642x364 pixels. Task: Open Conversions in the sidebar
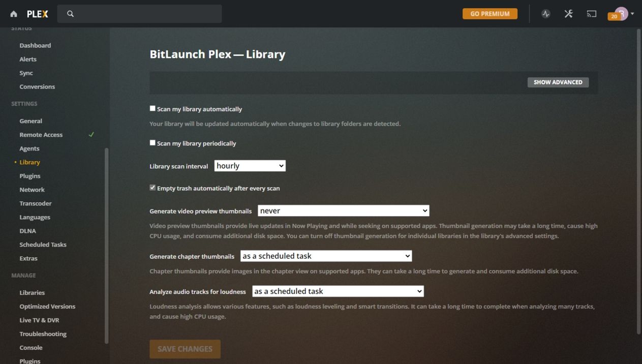[37, 86]
